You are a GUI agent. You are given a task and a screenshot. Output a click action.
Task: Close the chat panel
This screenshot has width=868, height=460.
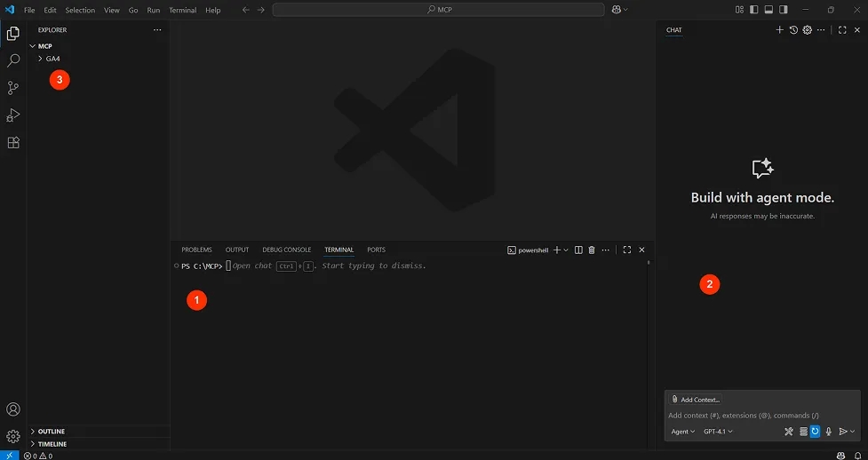[857, 30]
